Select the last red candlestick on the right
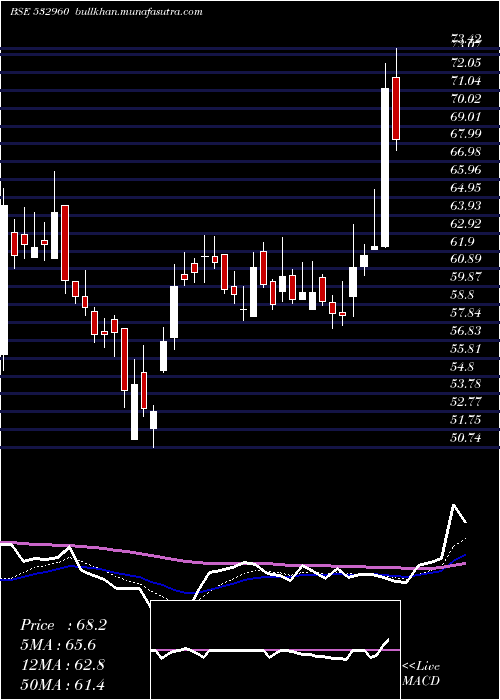 pyautogui.click(x=396, y=108)
